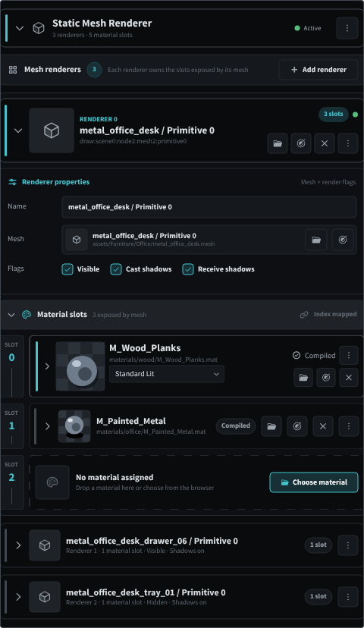Remove Renderer 0 using X icon
Viewport: 364px width, 628px height.
(325, 143)
